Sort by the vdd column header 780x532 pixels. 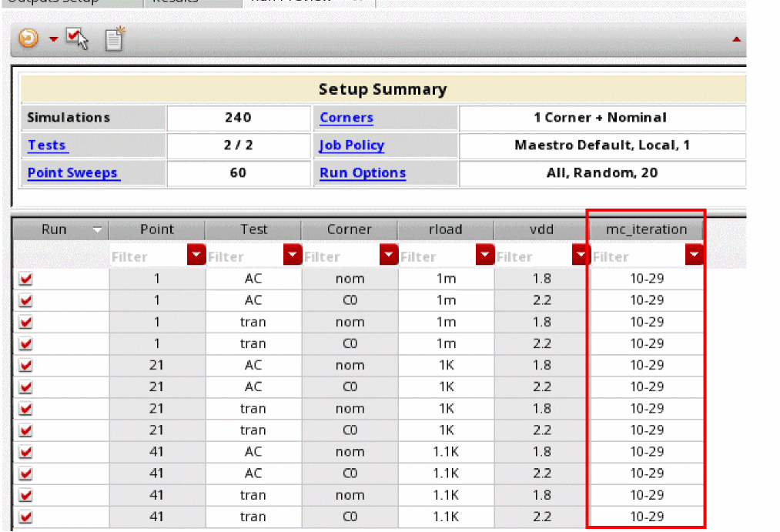coord(541,229)
